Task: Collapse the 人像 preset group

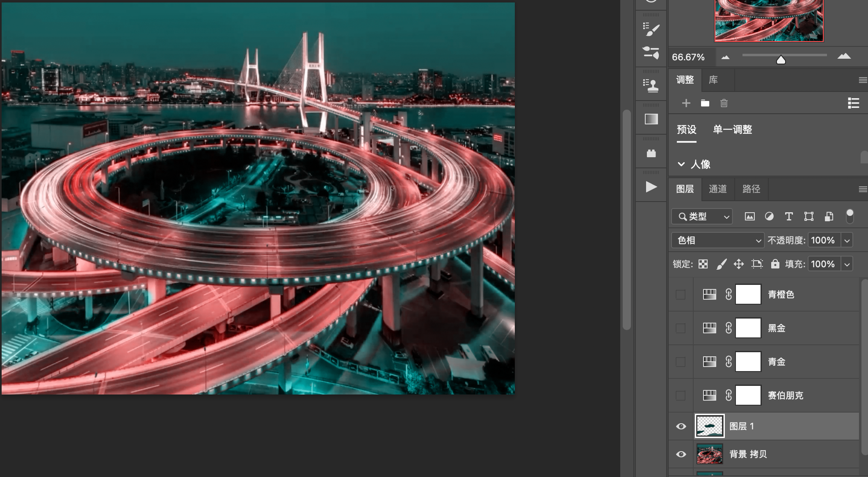Action: tap(681, 164)
